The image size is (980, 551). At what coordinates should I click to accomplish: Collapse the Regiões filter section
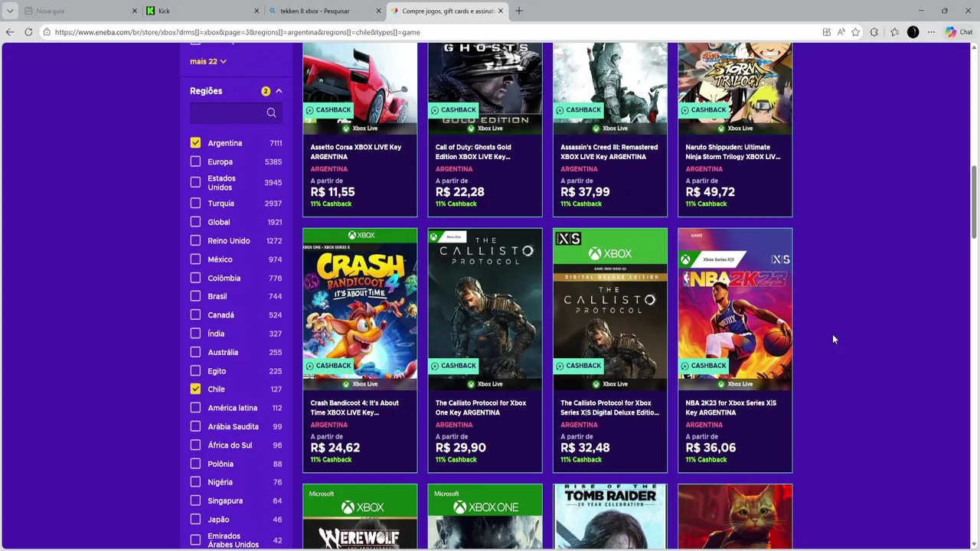pyautogui.click(x=279, y=91)
